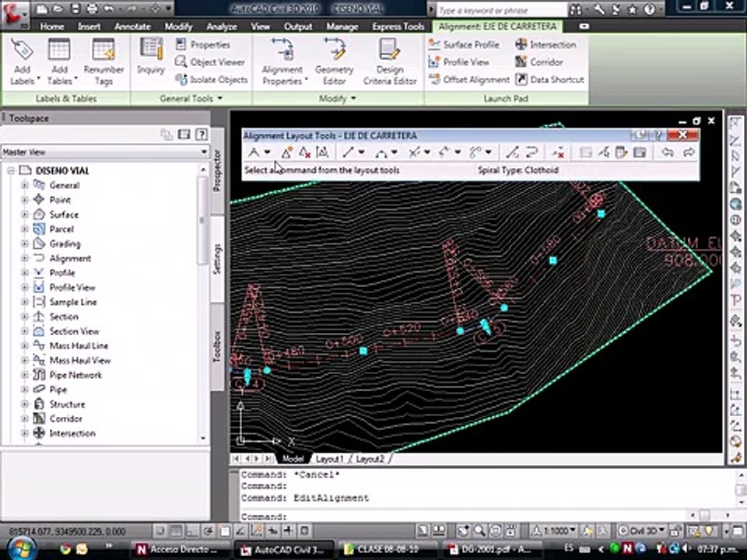Expand Modify panel dropdown
The height and width of the screenshot is (560, 747).
(353, 98)
